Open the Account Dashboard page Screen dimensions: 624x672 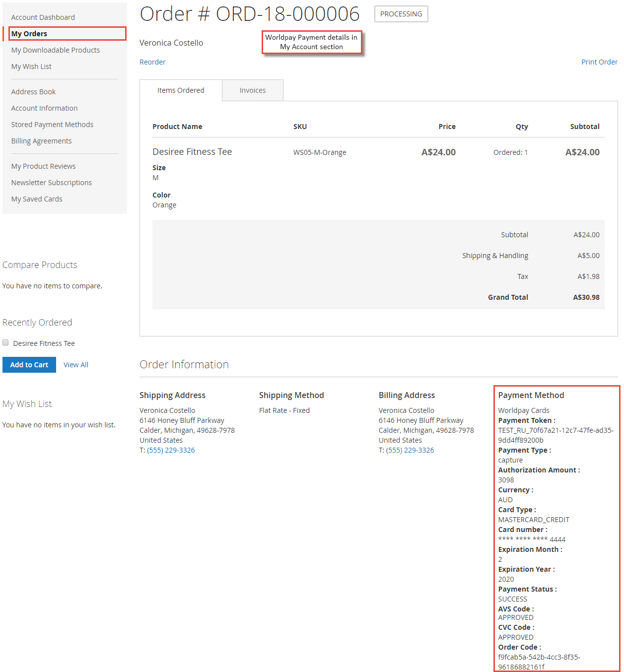(x=43, y=16)
